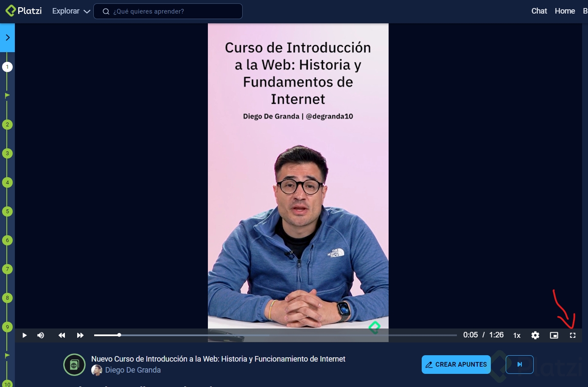
Task: Click the search magnifier icon
Action: [106, 11]
